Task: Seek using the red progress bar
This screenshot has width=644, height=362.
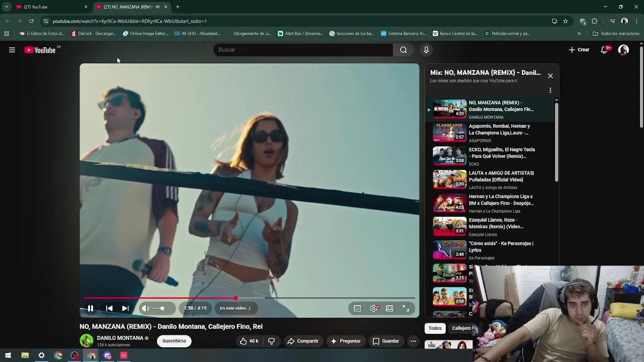Action: pyautogui.click(x=250, y=298)
